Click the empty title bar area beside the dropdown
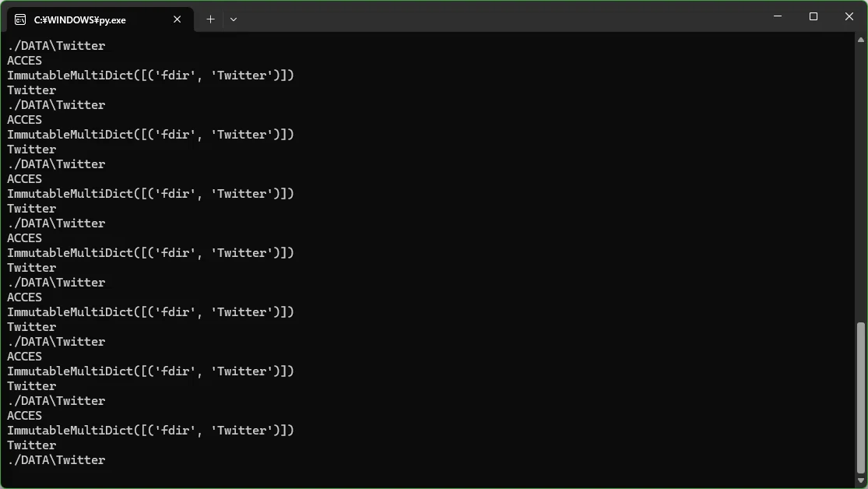The height and width of the screenshot is (489, 868). click(x=498, y=16)
